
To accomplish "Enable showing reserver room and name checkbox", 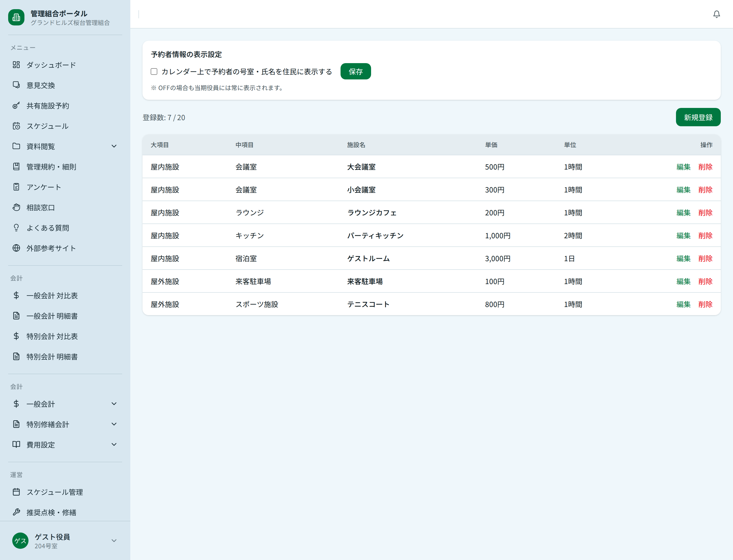I will tap(154, 72).
